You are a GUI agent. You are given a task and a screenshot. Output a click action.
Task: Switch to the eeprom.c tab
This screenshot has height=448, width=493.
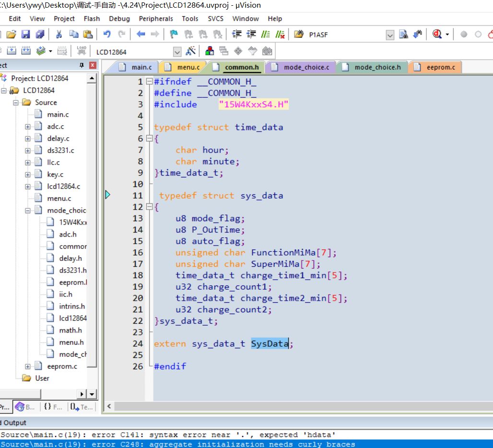(x=435, y=67)
